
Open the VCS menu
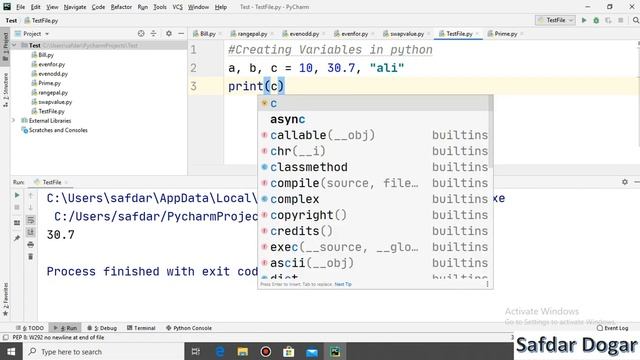(178, 7)
